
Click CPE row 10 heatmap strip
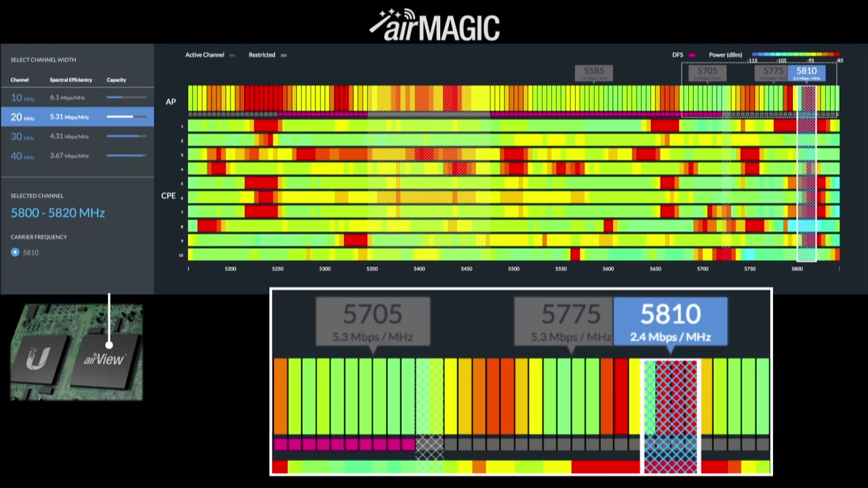tap(513, 255)
